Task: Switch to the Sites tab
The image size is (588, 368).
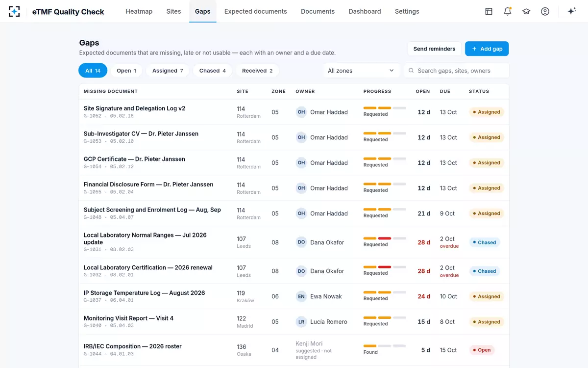Action: (x=173, y=11)
